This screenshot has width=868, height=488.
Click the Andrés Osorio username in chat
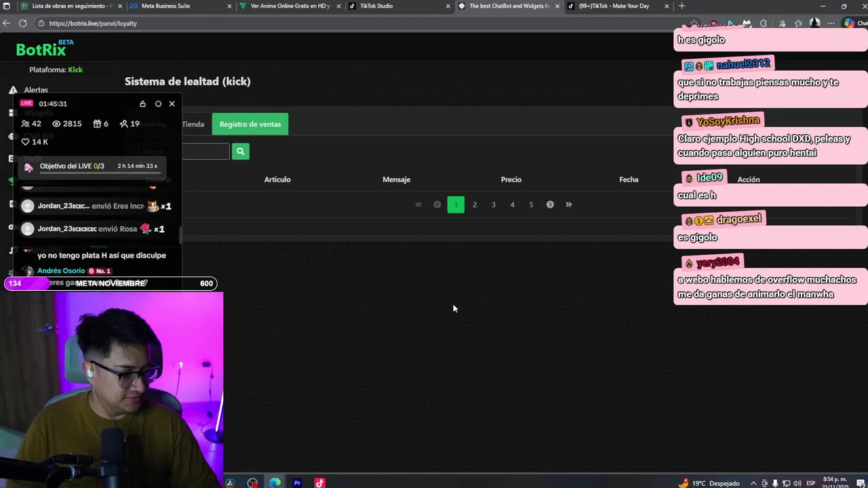61,271
